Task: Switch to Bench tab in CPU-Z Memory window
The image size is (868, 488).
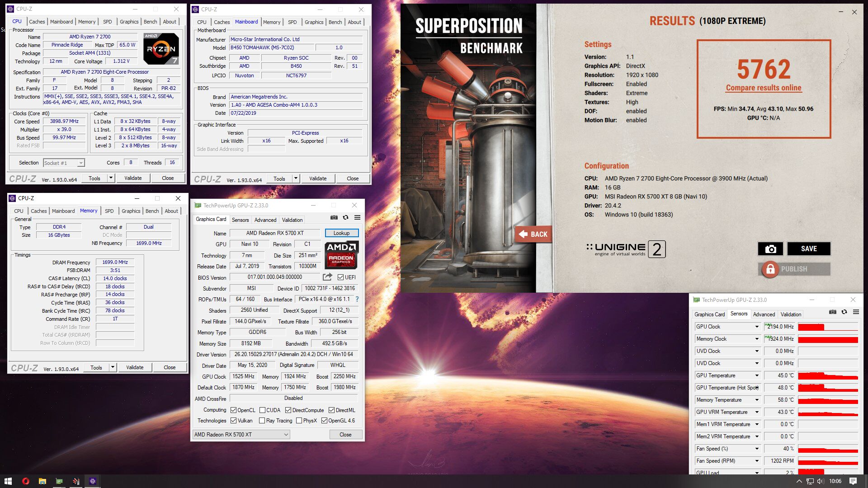Action: [x=152, y=211]
